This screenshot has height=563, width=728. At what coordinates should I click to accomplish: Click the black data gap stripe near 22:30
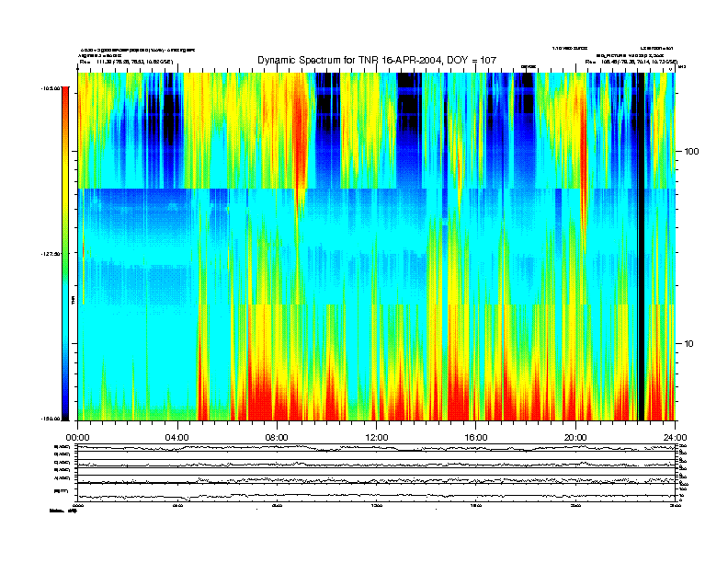tap(641, 247)
